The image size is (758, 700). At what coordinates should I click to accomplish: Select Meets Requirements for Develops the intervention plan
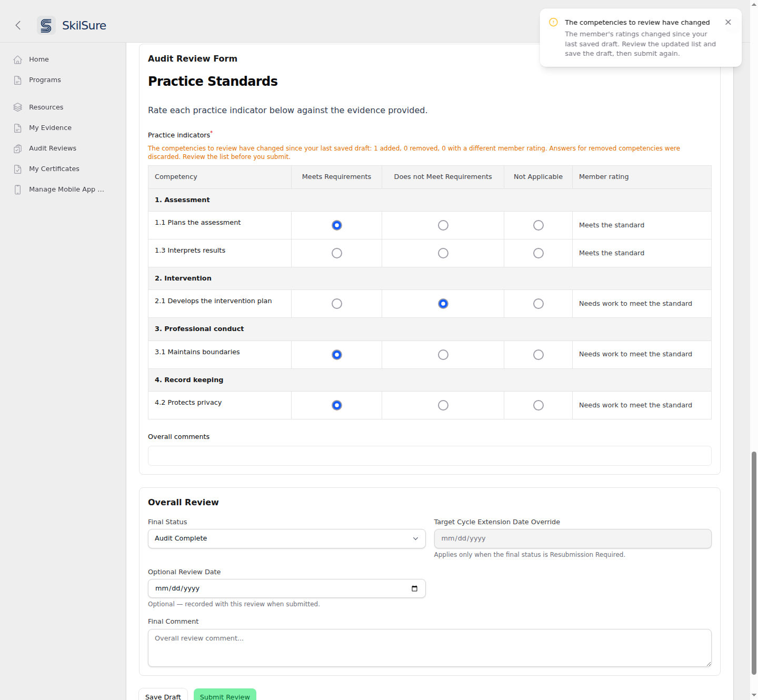(337, 304)
